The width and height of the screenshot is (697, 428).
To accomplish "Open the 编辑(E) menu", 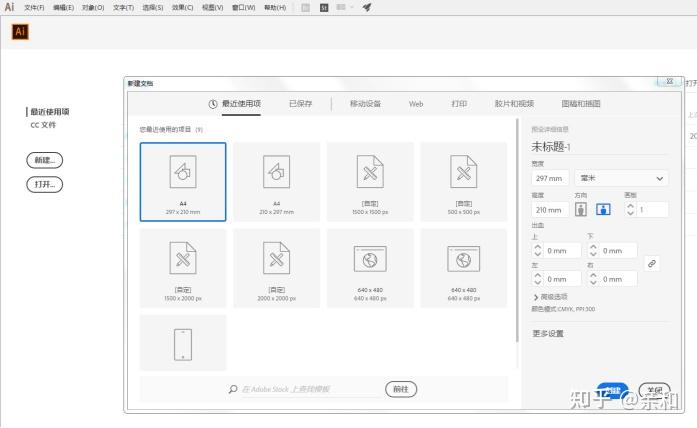I will [x=64, y=8].
